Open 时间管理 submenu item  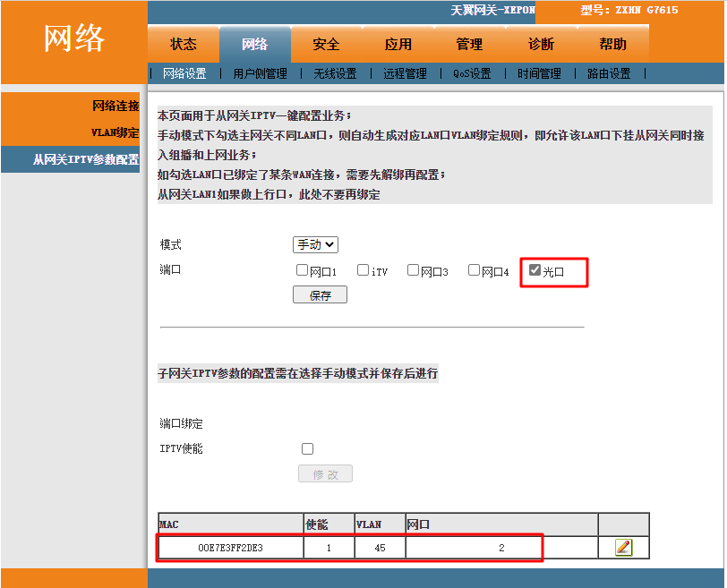(x=539, y=73)
